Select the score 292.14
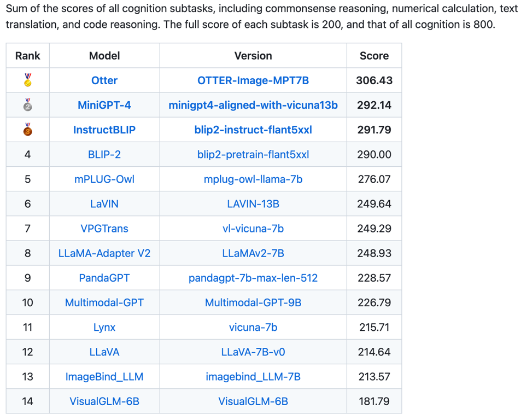 [374, 105]
